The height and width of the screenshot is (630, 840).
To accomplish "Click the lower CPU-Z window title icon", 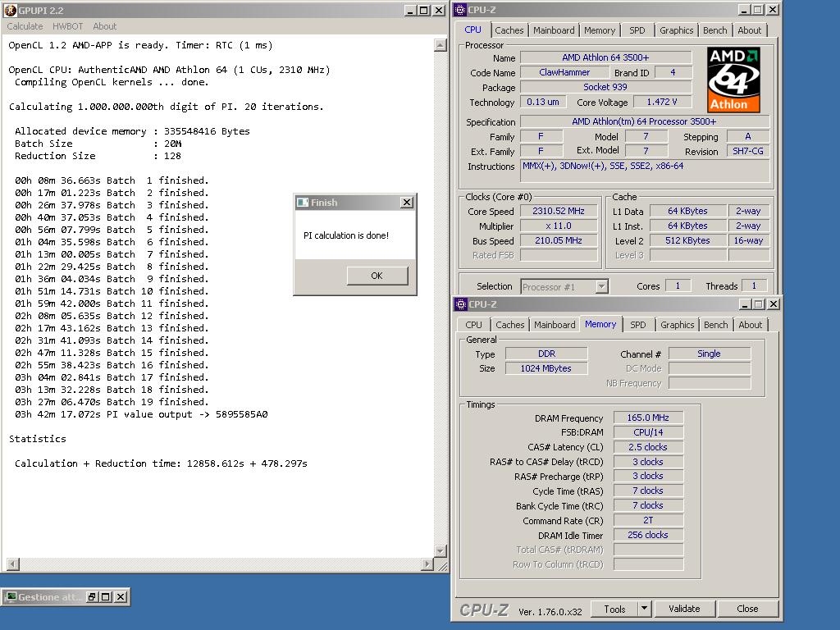I will click(461, 304).
